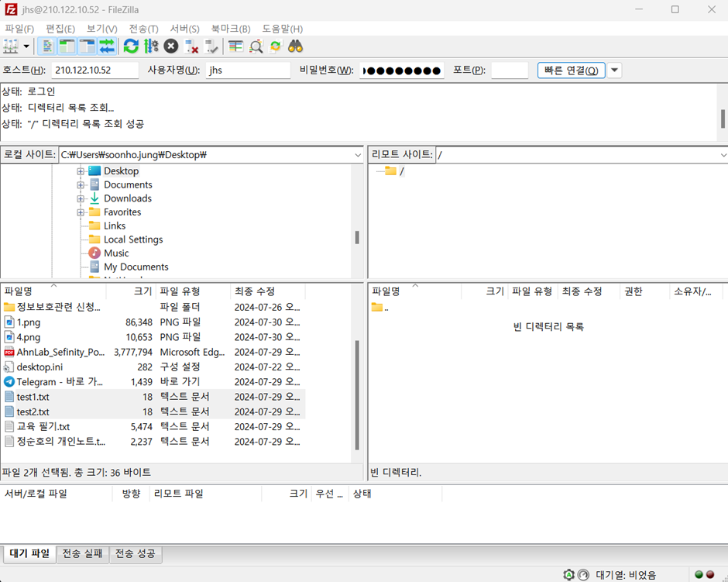Toggle local directory tree display
The image size is (728, 582).
[x=67, y=46]
